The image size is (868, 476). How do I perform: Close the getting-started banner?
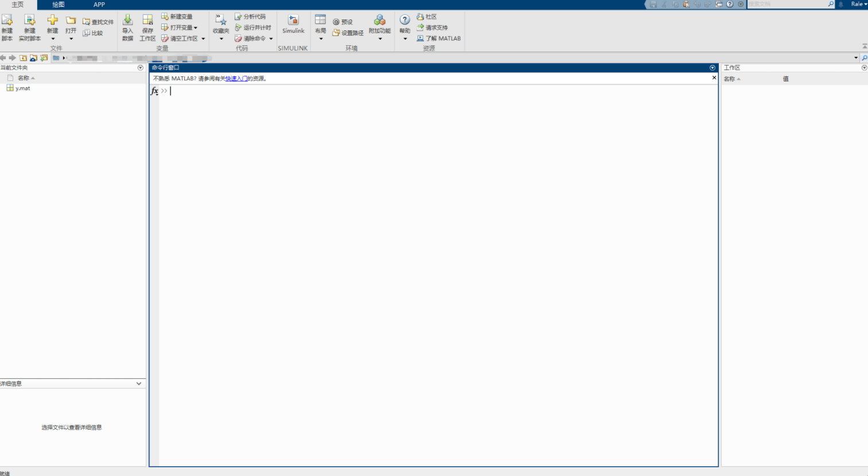[x=714, y=78]
